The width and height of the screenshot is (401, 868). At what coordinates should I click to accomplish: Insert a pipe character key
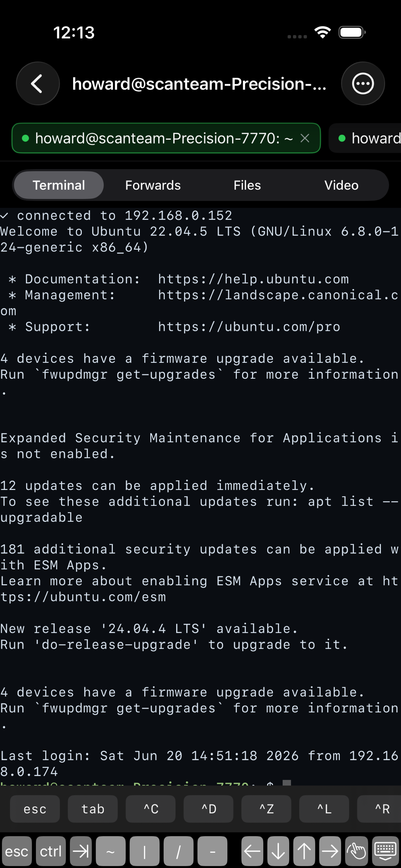pos(144,851)
